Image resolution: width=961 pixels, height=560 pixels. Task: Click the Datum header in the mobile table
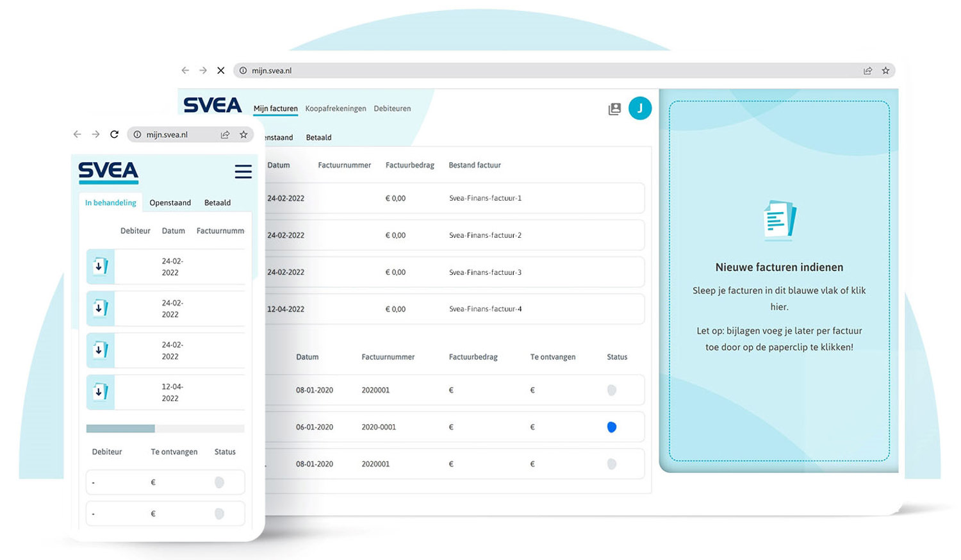(173, 231)
